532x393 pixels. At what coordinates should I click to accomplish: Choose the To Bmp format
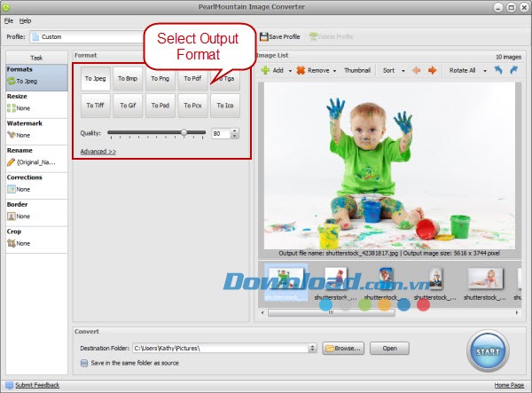point(128,78)
